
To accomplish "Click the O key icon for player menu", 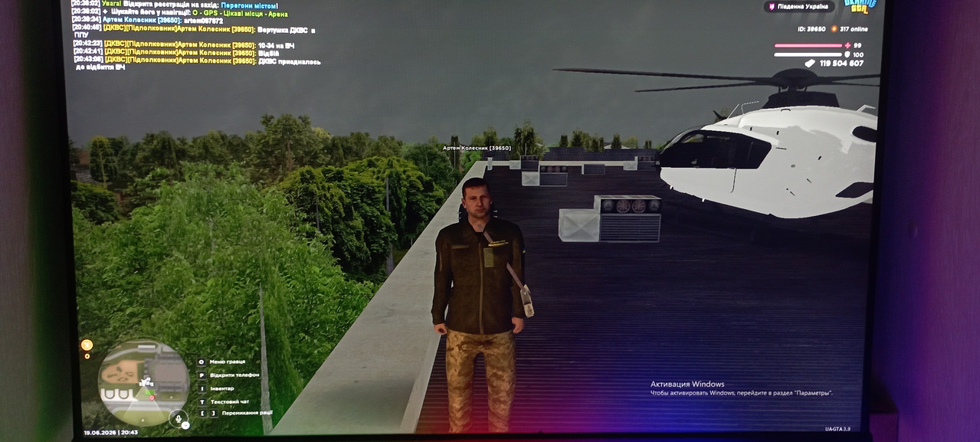I will (x=202, y=362).
